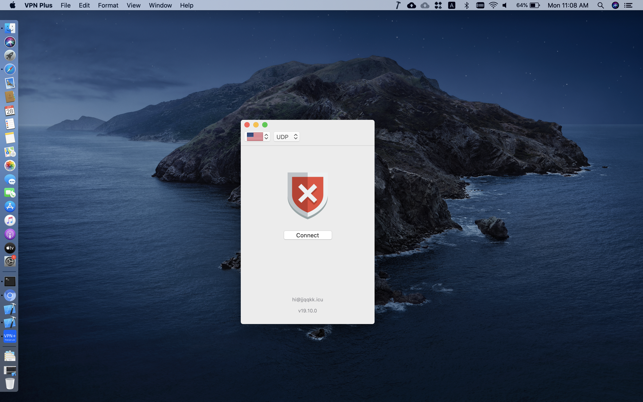Open Photos from the dock
The image size is (643, 402).
[x=10, y=165]
